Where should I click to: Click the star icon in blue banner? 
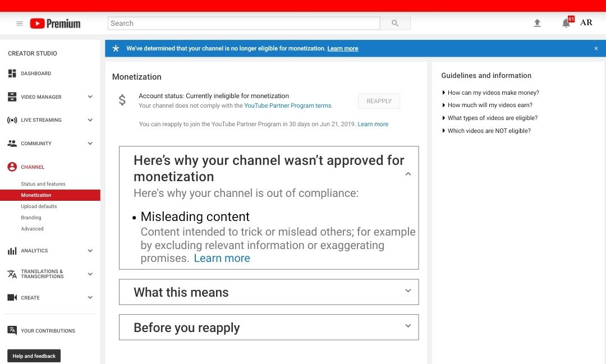point(116,48)
